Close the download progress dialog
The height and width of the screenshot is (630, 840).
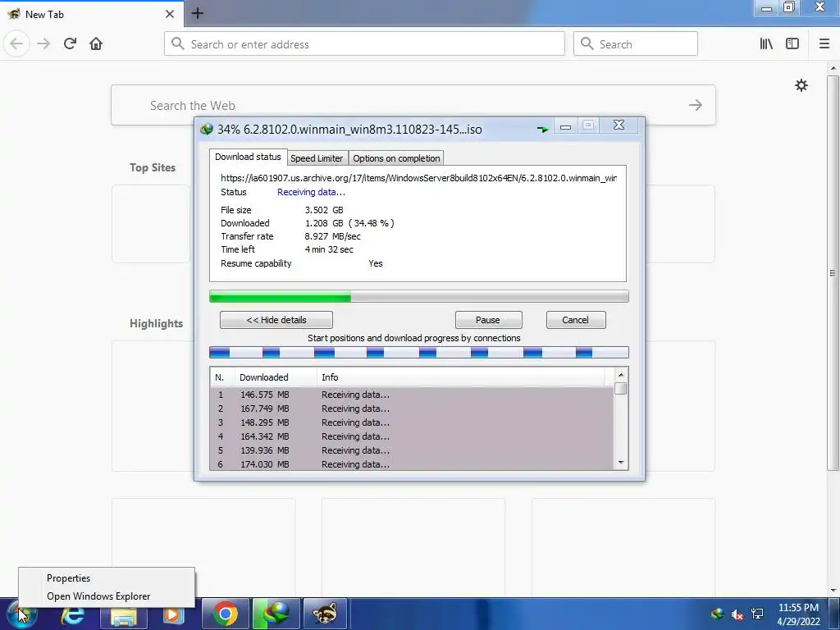(619, 126)
